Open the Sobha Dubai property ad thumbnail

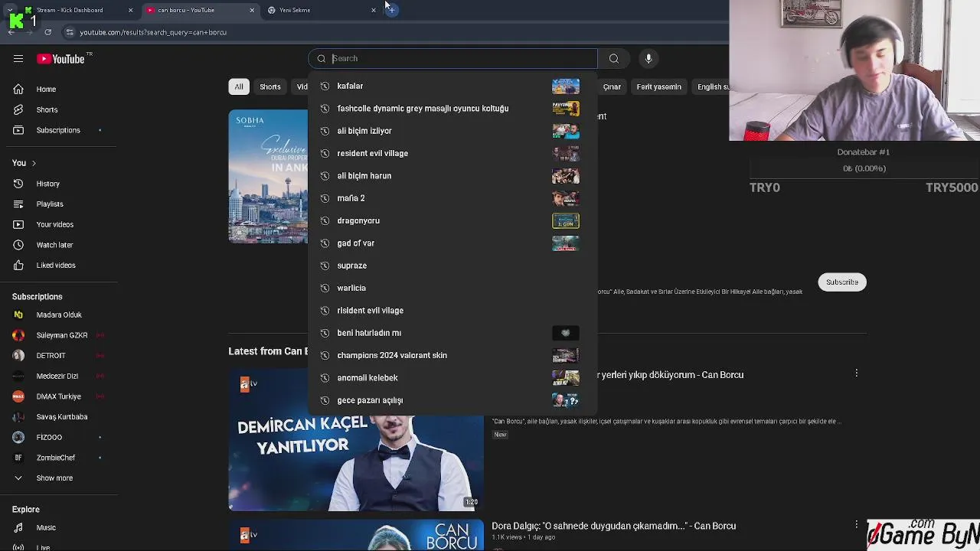[x=268, y=177]
